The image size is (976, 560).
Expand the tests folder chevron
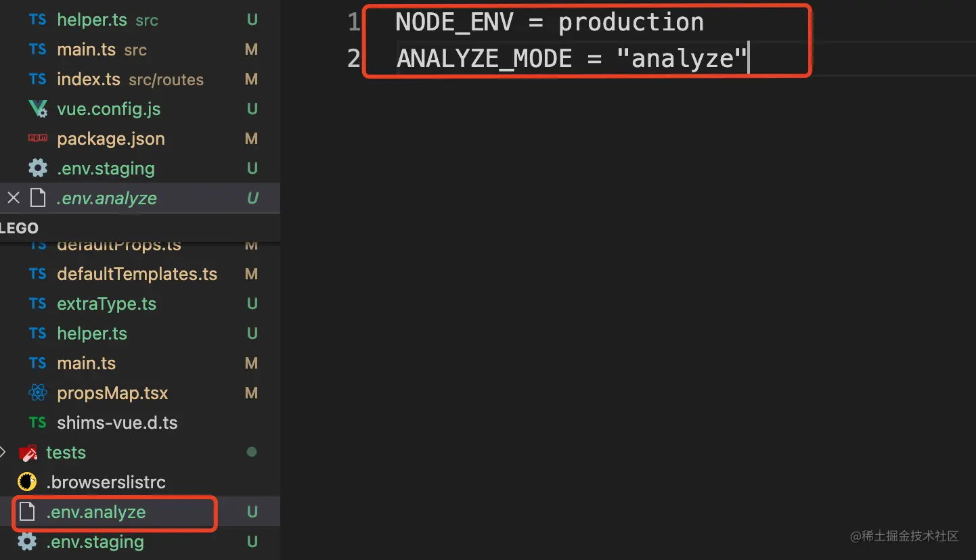pos(4,452)
